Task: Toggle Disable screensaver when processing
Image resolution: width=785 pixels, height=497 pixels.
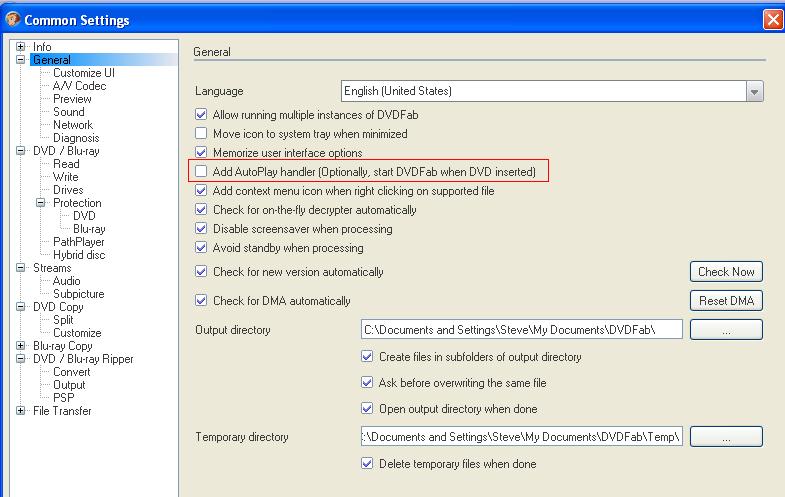Action: click(201, 228)
